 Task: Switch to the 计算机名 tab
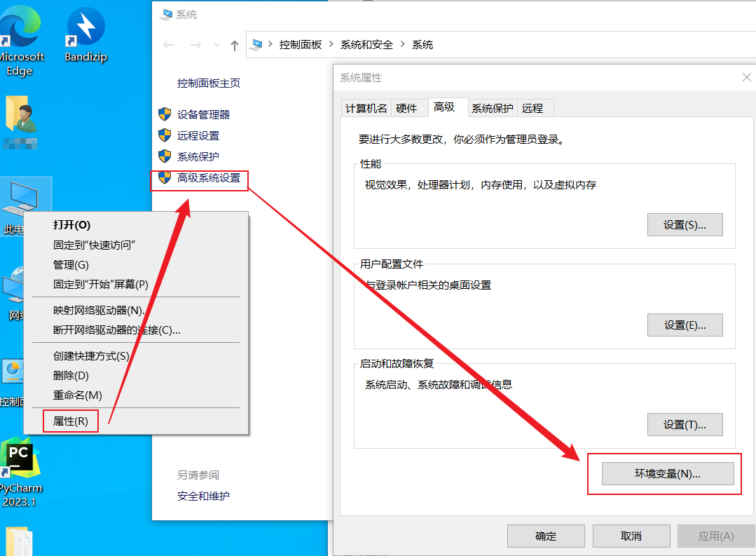365,108
